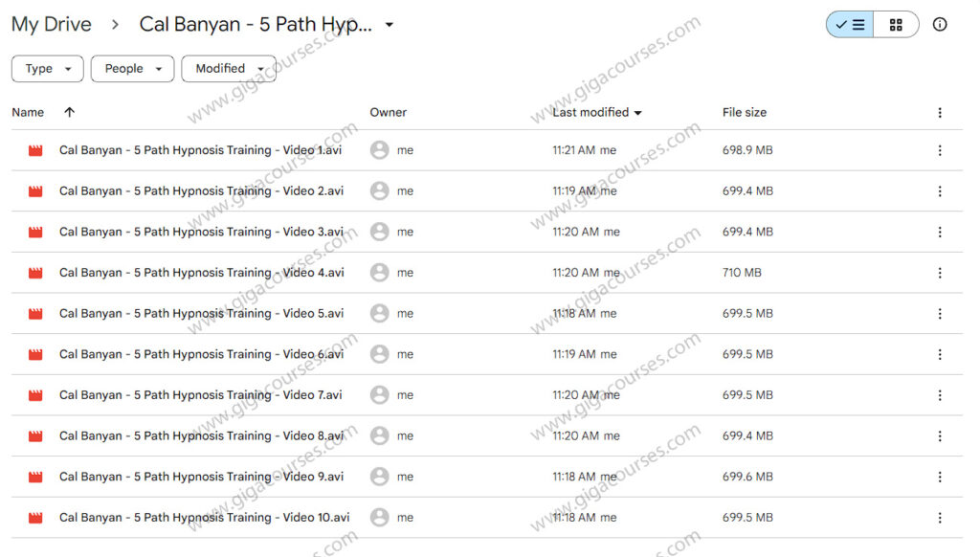Open the People filter menu

click(x=132, y=68)
